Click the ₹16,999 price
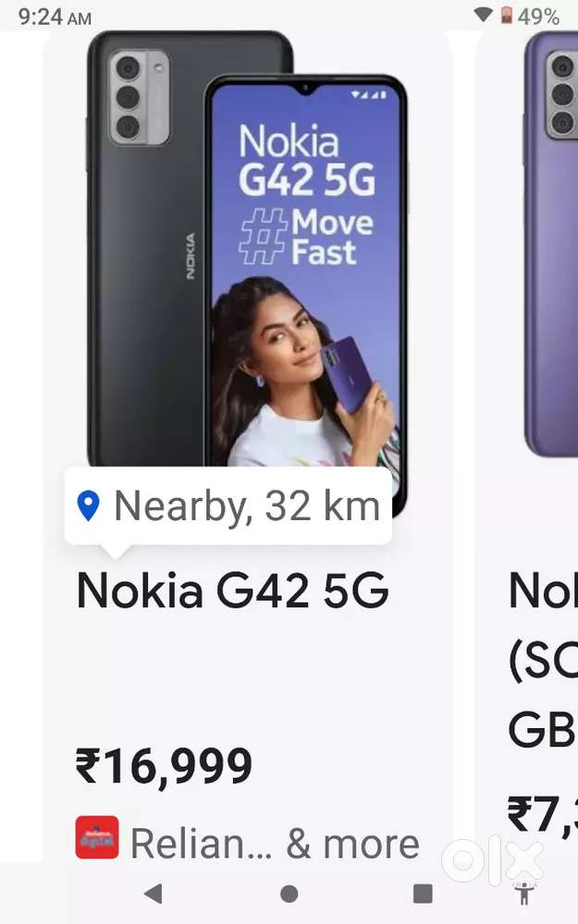Viewport: 578px width, 924px height. tap(164, 766)
